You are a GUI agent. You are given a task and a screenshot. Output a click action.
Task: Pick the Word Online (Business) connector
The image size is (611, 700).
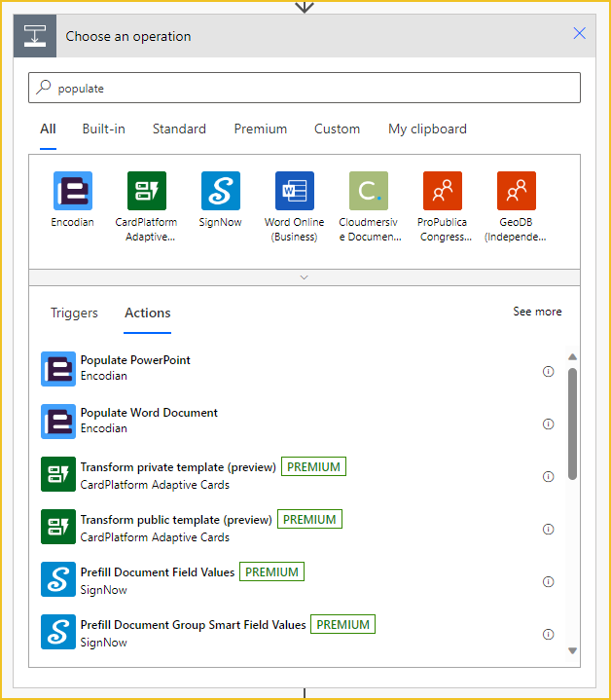point(295,191)
